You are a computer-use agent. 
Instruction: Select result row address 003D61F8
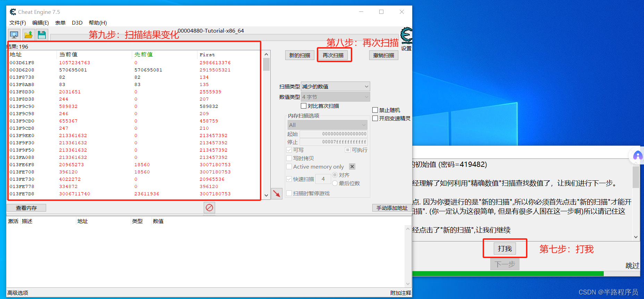click(x=135, y=63)
